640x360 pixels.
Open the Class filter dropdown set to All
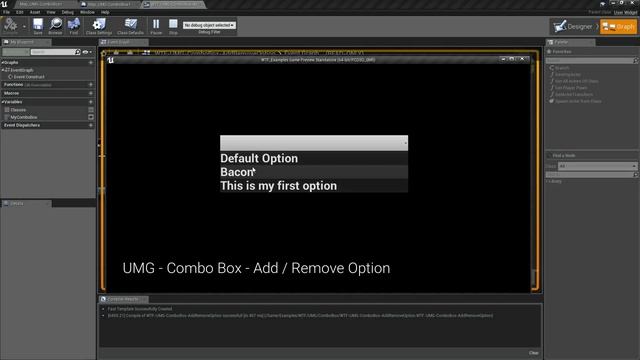pyautogui.click(x=598, y=166)
